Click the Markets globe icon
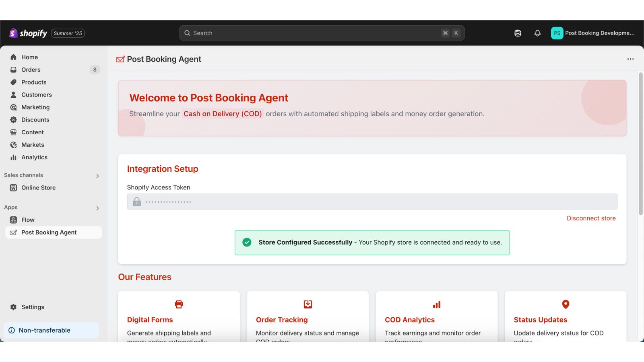 pos(13,145)
